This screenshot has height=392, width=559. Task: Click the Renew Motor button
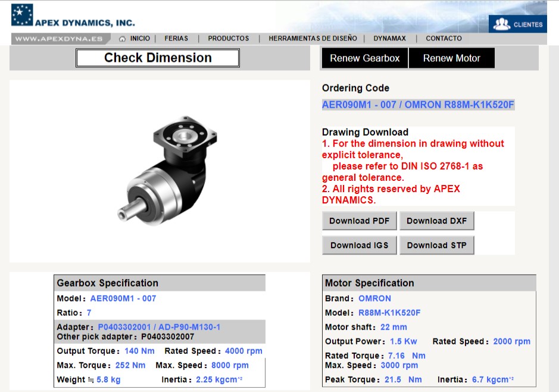coord(452,58)
